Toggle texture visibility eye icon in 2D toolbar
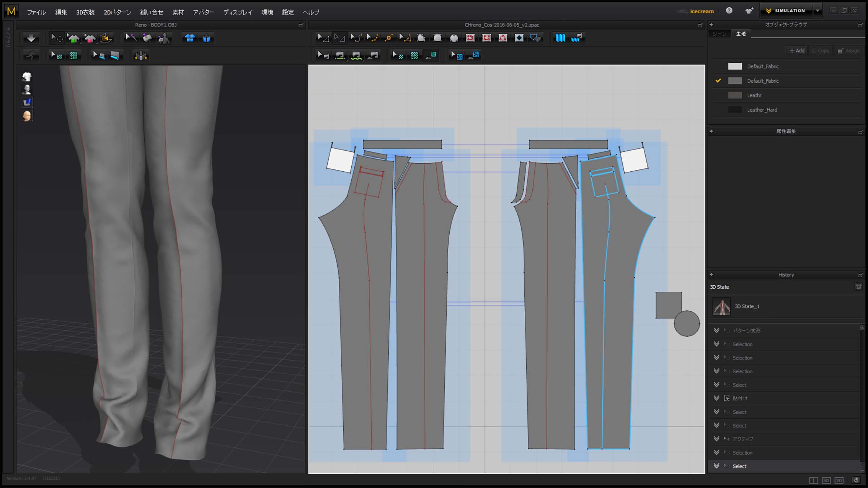The width and height of the screenshot is (868, 488). [x=431, y=55]
